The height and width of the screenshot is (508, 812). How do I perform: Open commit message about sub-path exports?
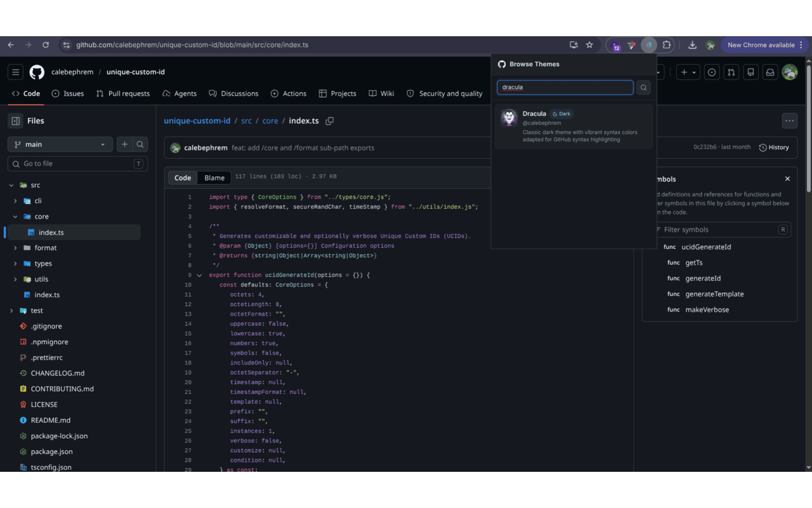point(303,148)
